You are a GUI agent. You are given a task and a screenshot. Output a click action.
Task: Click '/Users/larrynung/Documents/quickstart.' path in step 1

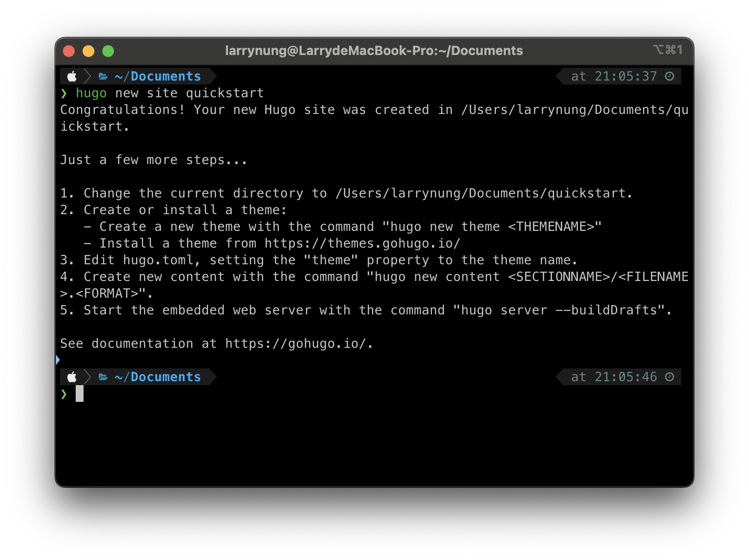point(484,193)
